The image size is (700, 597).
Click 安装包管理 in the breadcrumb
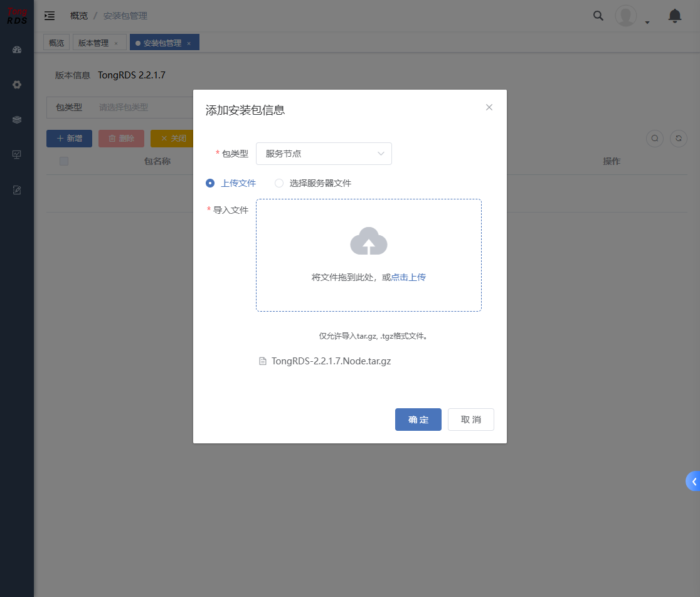(125, 16)
